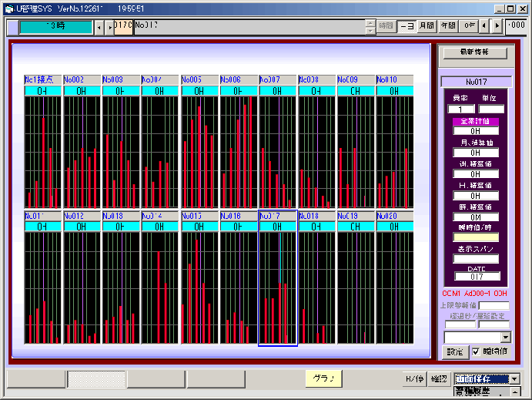Open the 画面保存 dropdown
Screen dimensions: 532x400
pos(514,379)
